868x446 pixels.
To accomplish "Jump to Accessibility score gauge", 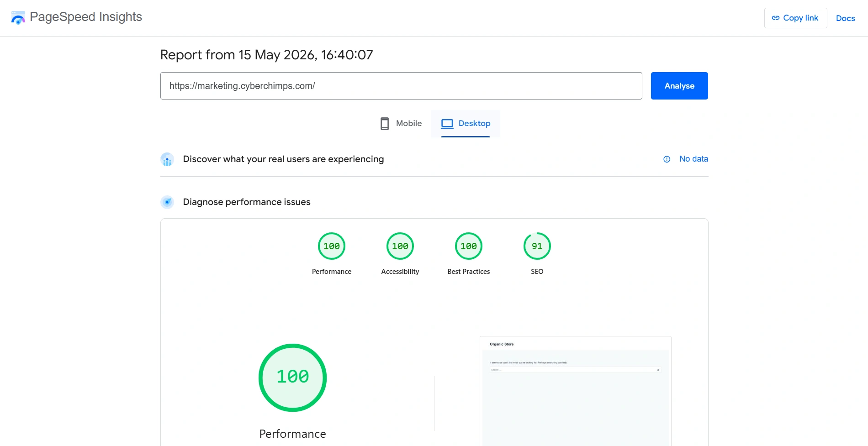I will tap(400, 246).
